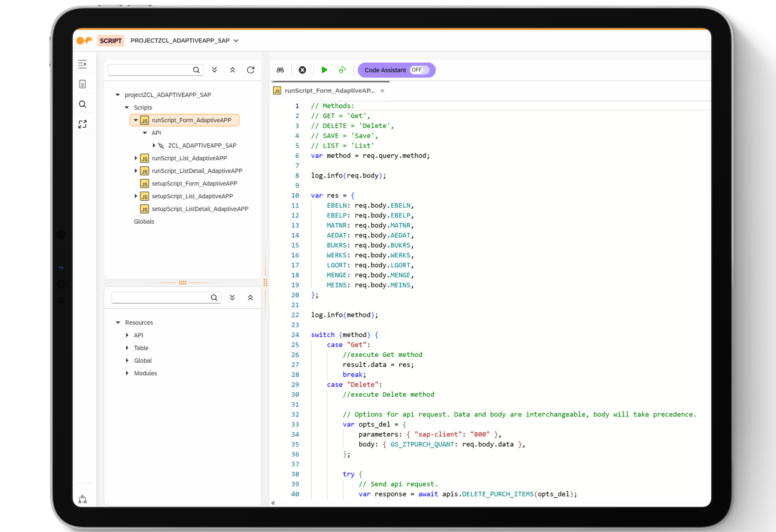Collapse the Scripts folder in project tree

click(x=127, y=107)
